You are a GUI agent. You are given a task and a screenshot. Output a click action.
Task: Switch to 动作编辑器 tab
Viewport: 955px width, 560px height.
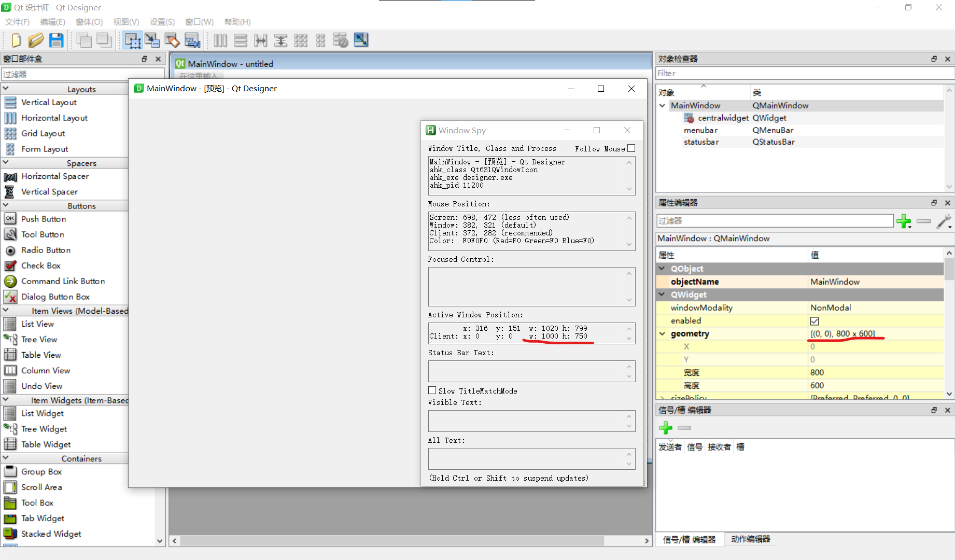coord(750,539)
